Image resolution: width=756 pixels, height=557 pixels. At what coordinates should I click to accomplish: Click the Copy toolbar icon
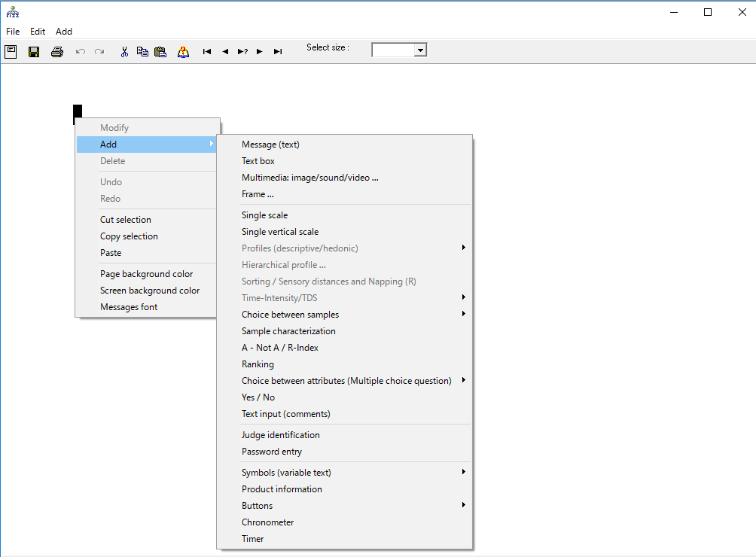click(142, 51)
